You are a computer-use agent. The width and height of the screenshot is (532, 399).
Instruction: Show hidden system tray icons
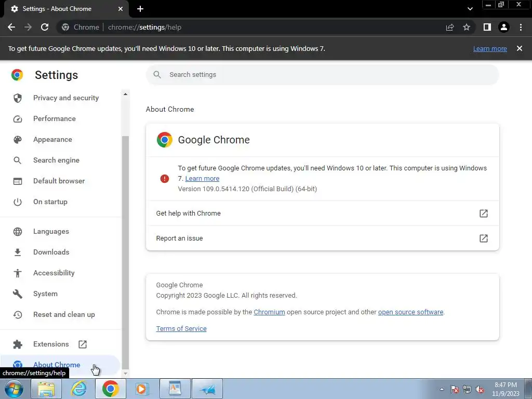442,389
